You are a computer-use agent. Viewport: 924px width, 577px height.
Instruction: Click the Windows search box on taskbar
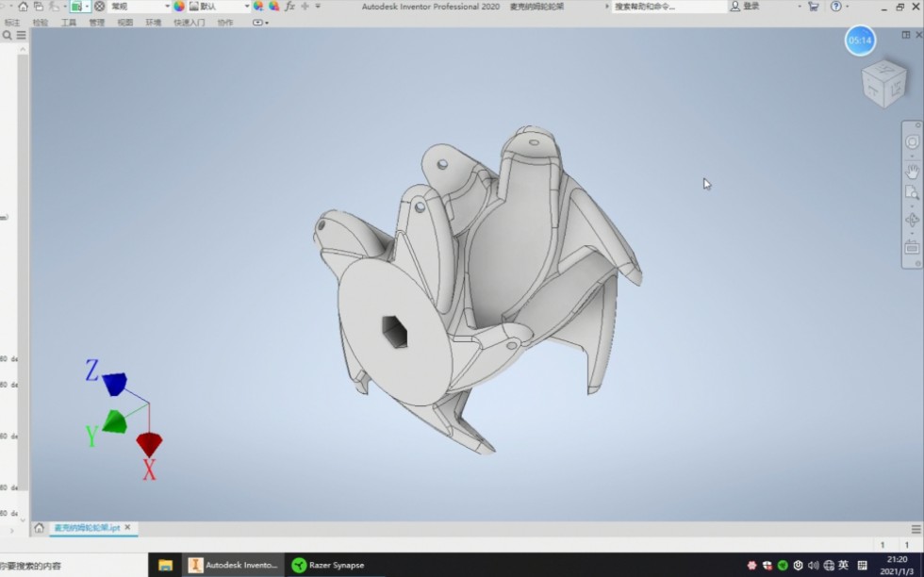74,566
